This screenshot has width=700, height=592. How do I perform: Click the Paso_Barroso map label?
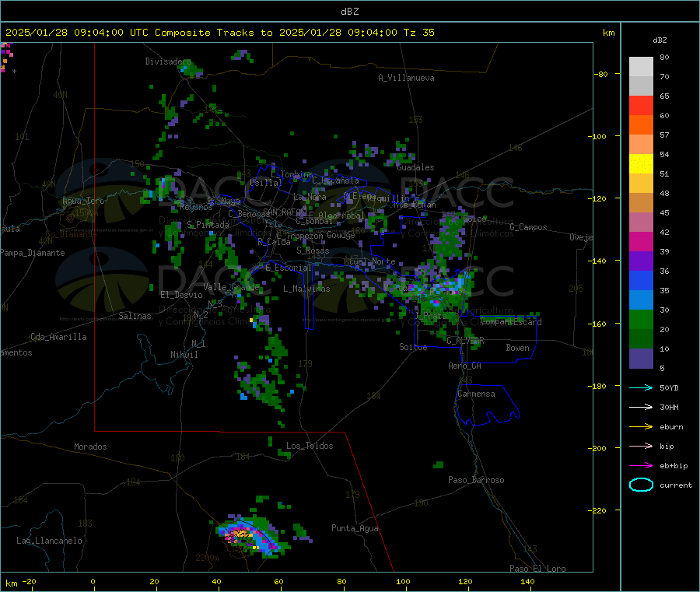click(x=476, y=481)
